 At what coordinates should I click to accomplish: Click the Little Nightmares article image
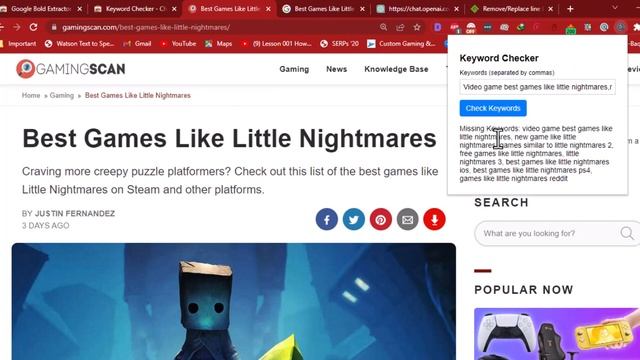[233, 302]
